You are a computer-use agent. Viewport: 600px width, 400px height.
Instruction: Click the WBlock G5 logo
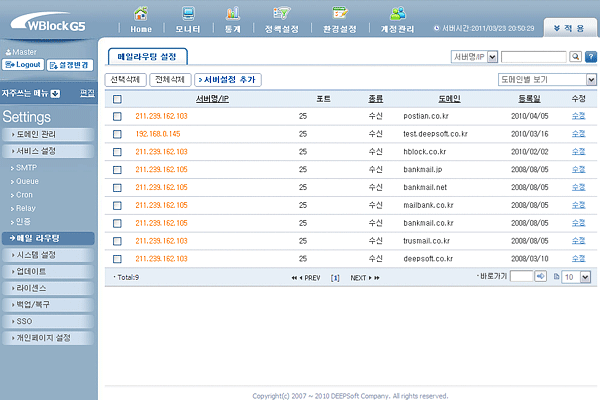(49, 22)
